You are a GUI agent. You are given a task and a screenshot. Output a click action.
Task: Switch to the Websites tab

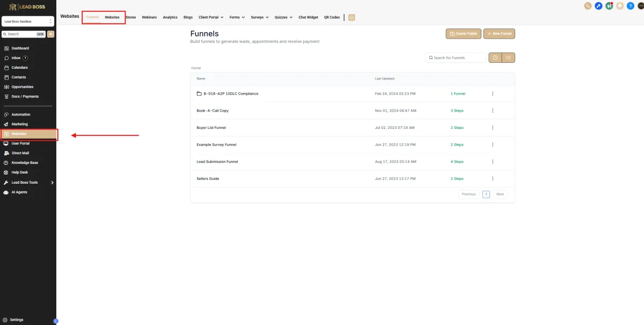pos(112,17)
